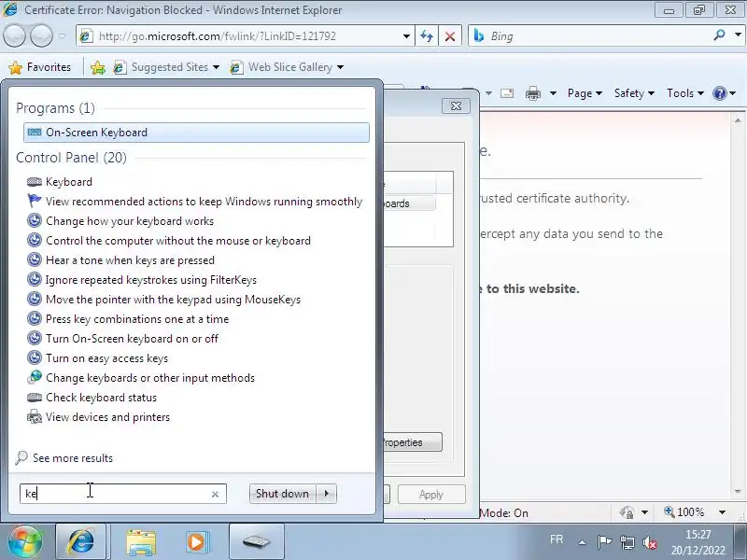This screenshot has width=747, height=560.
Task: Clear the Start menu search box
Action: [x=215, y=495]
